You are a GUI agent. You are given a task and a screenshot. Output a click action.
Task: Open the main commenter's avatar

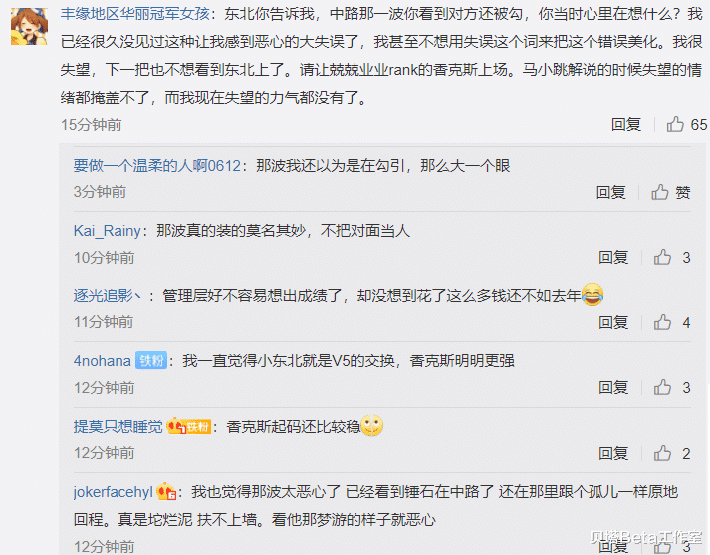(x=29, y=26)
